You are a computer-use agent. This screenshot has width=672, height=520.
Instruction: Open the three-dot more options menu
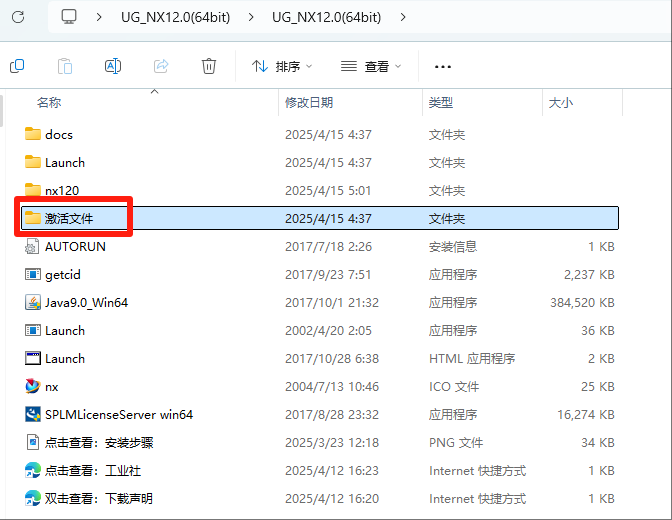[x=443, y=66]
